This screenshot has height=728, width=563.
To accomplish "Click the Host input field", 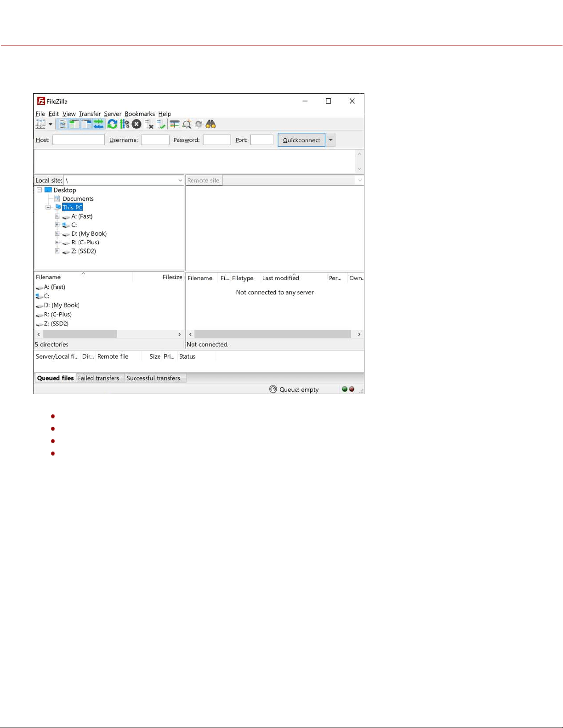I will pos(79,140).
